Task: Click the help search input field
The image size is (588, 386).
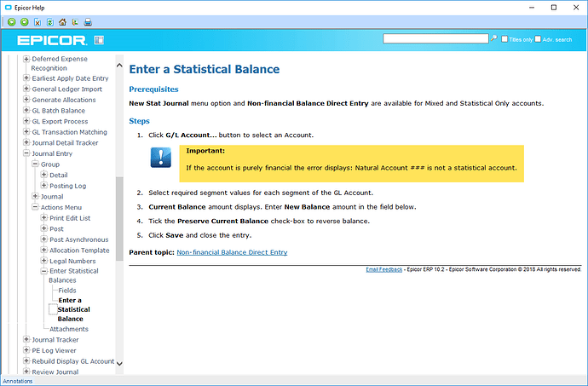Action: 435,38
